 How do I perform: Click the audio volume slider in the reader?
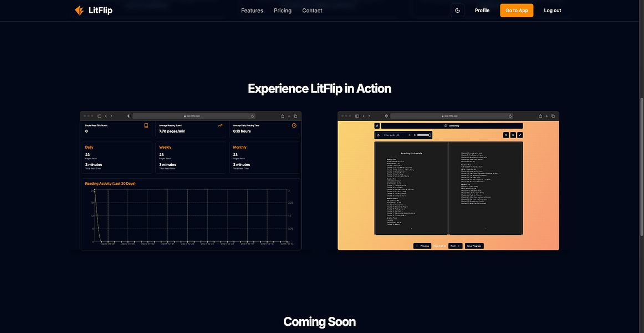(x=425, y=135)
